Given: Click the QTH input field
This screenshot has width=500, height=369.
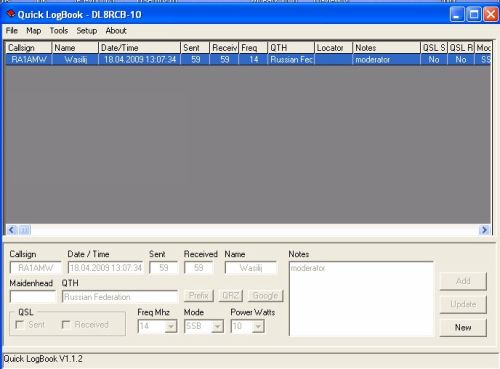Looking at the screenshot, I should (120, 297).
